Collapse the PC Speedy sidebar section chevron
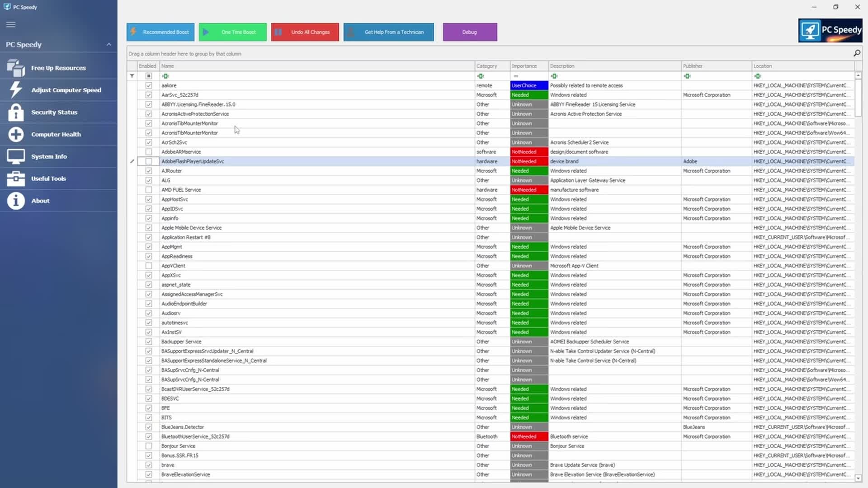The image size is (868, 488). tap(109, 44)
